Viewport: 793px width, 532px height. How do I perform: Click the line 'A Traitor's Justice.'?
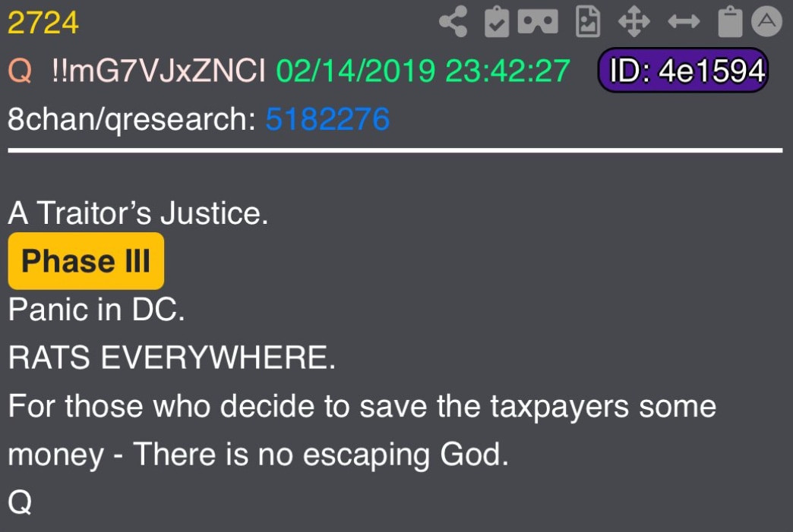(137, 212)
